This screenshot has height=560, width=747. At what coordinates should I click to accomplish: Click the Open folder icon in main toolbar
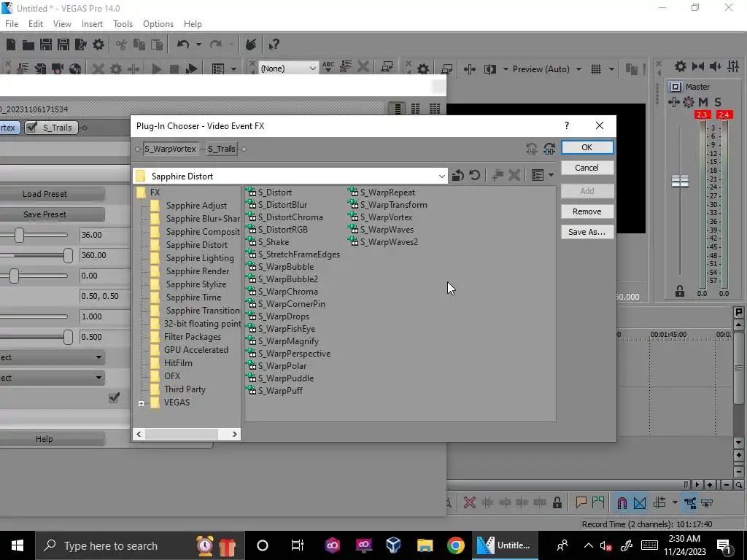[28, 44]
